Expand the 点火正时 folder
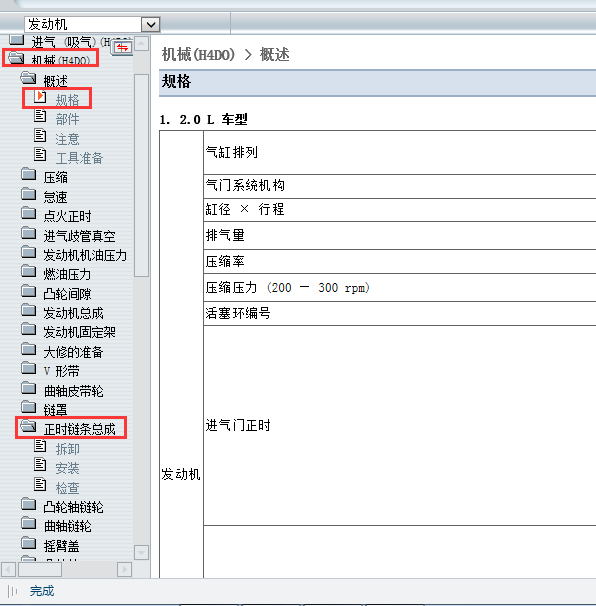 [28, 213]
